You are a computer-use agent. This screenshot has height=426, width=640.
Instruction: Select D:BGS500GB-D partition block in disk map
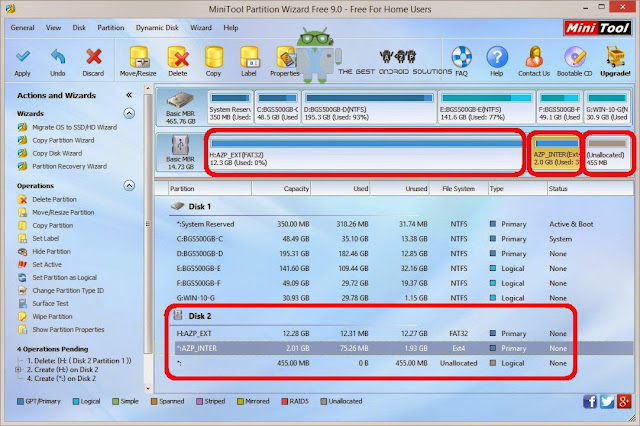pos(369,107)
